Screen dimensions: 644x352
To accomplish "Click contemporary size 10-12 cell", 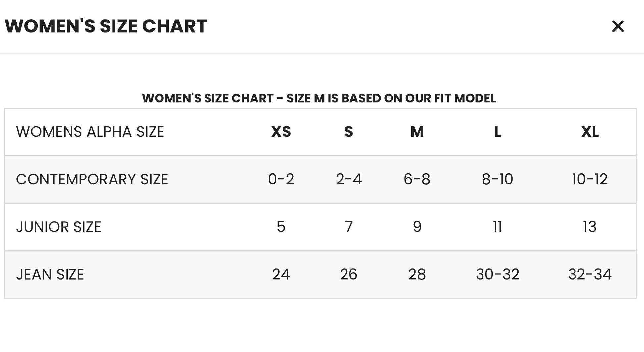I will 590,179.
